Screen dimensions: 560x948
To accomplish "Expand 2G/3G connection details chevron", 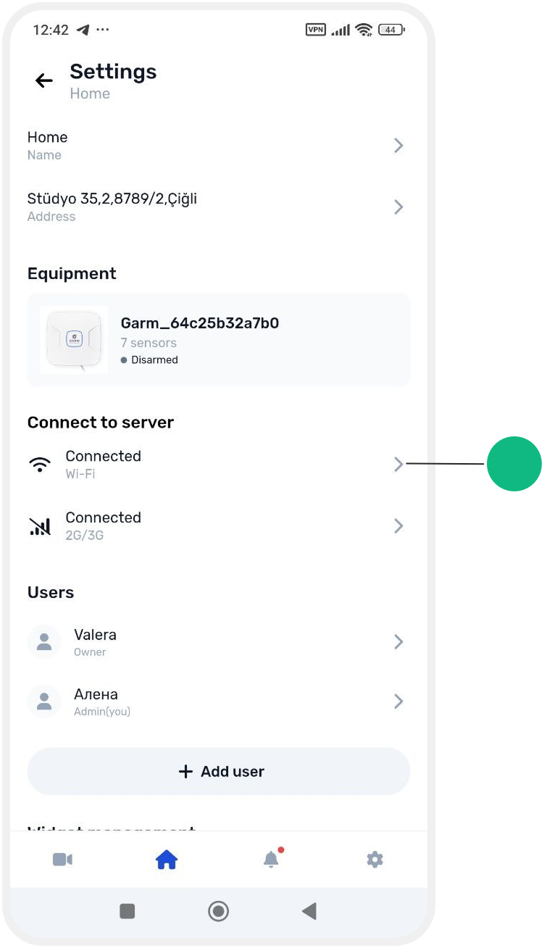I will tap(398, 526).
